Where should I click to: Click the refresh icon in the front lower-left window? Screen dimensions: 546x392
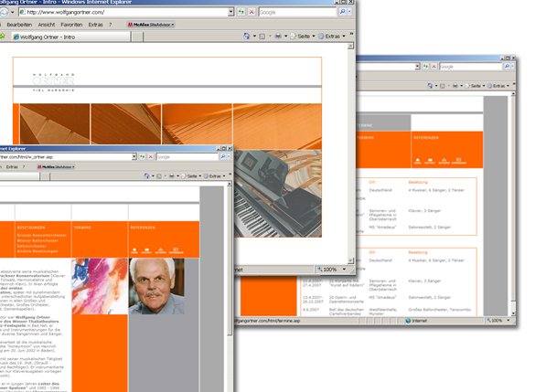click(142, 157)
